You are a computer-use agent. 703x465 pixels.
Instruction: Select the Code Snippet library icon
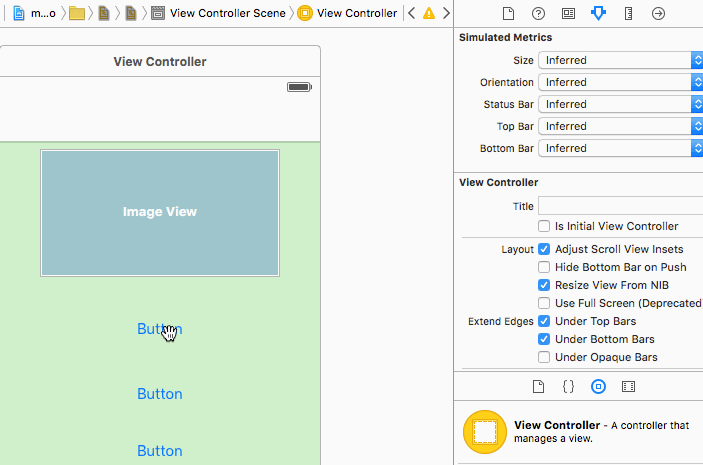coord(568,386)
